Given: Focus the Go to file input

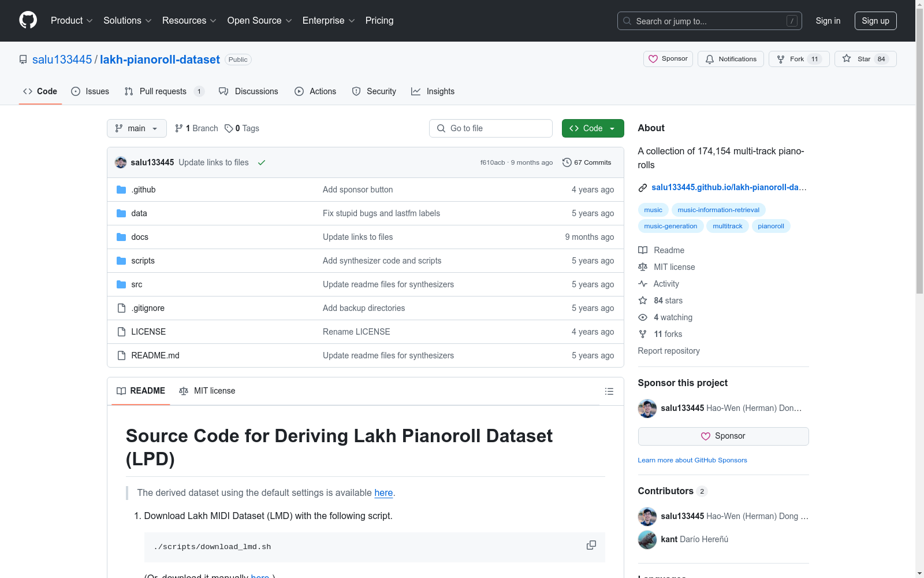Looking at the screenshot, I should [491, 128].
